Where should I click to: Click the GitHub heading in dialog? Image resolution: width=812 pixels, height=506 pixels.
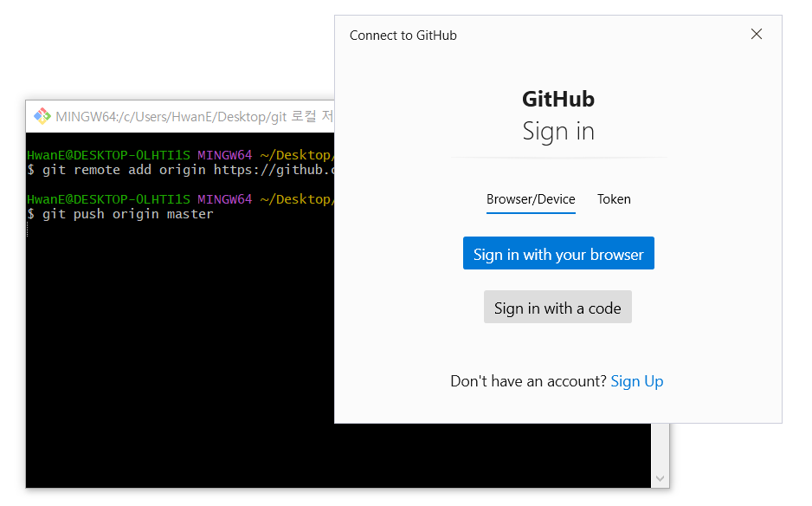557,99
